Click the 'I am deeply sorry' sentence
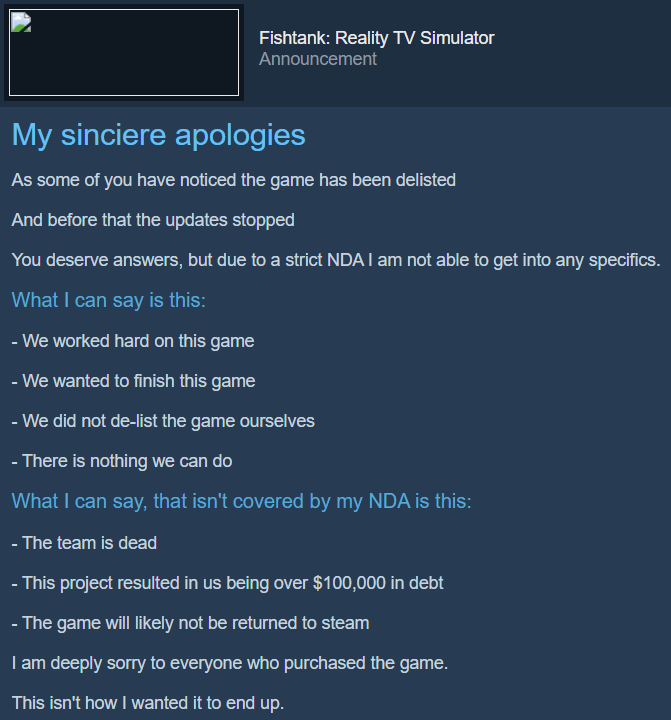The height and width of the screenshot is (720, 671). (230, 663)
